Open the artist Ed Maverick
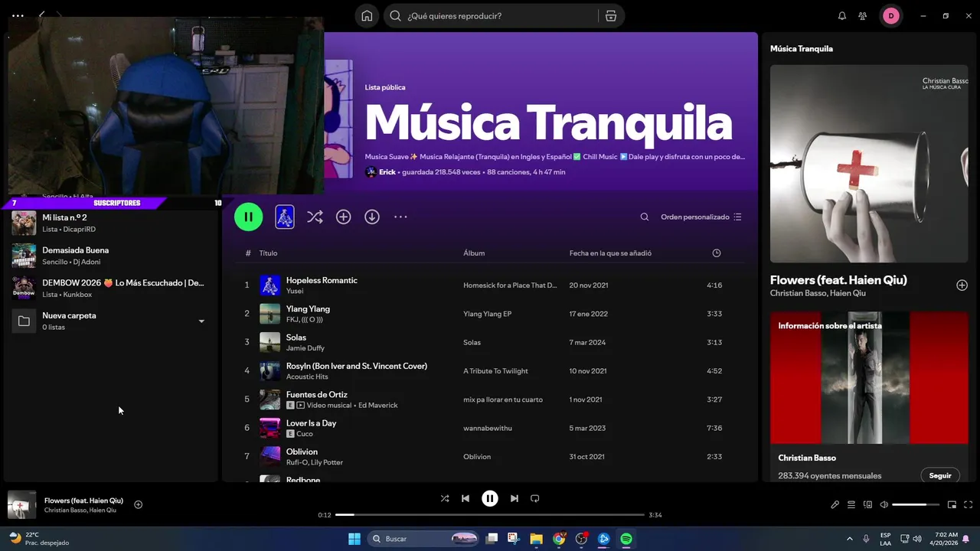 (x=377, y=406)
